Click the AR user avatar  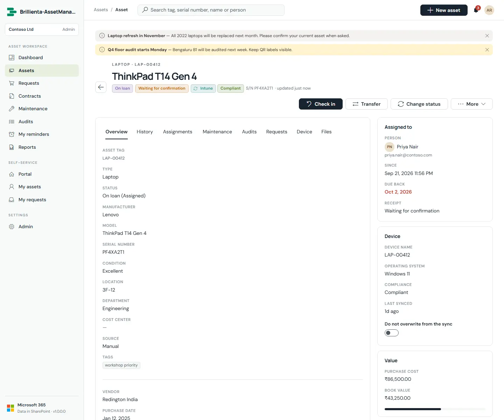[x=489, y=10]
